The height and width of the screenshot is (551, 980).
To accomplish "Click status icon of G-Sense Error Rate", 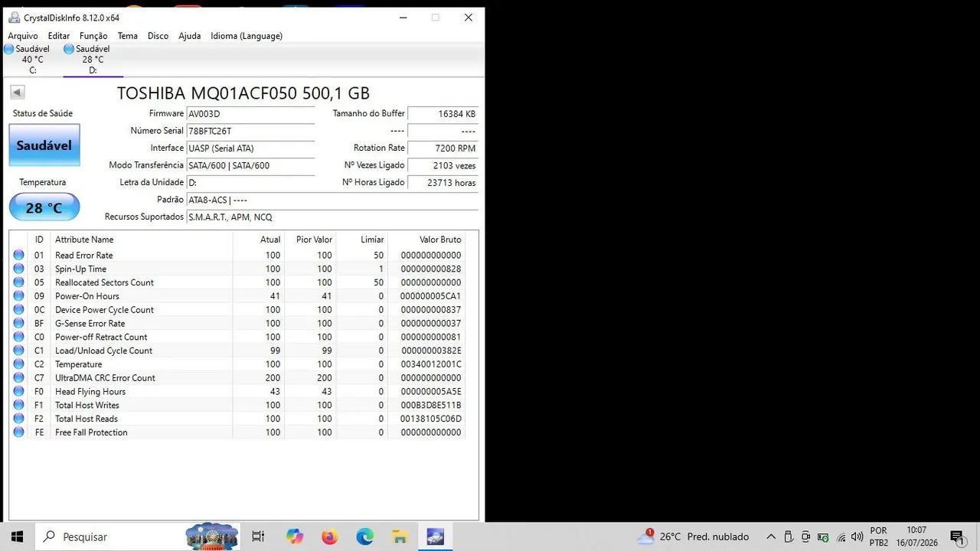I will 18,323.
